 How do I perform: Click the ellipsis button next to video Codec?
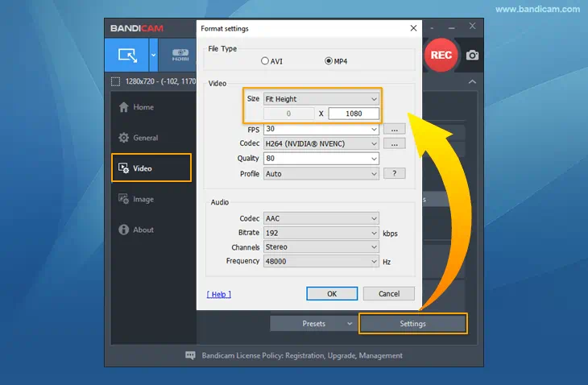pos(395,143)
